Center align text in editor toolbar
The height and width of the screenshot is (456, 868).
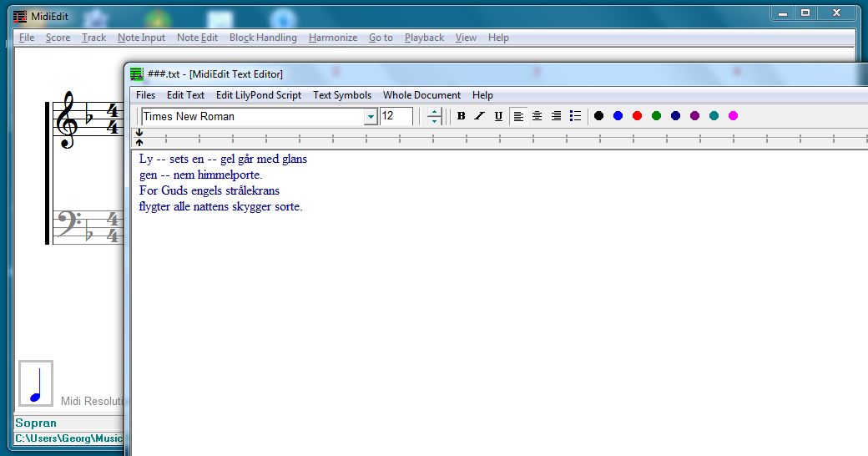click(537, 116)
